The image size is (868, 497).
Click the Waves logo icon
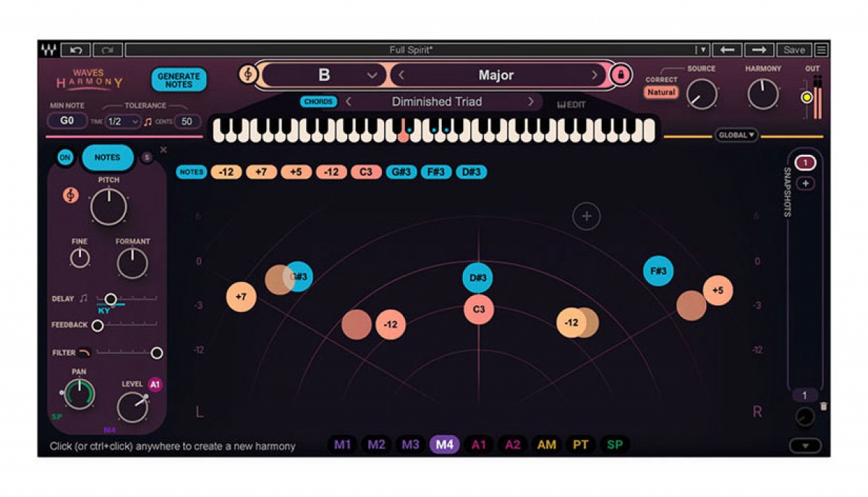tap(48, 50)
